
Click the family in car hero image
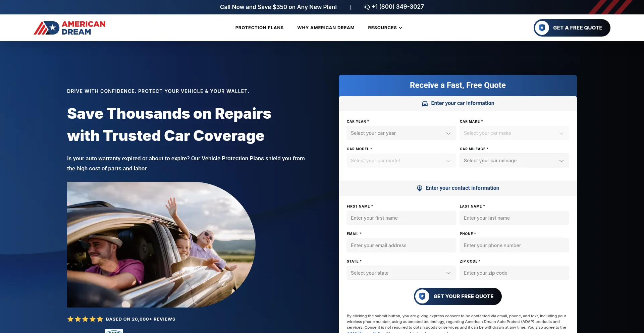161,245
